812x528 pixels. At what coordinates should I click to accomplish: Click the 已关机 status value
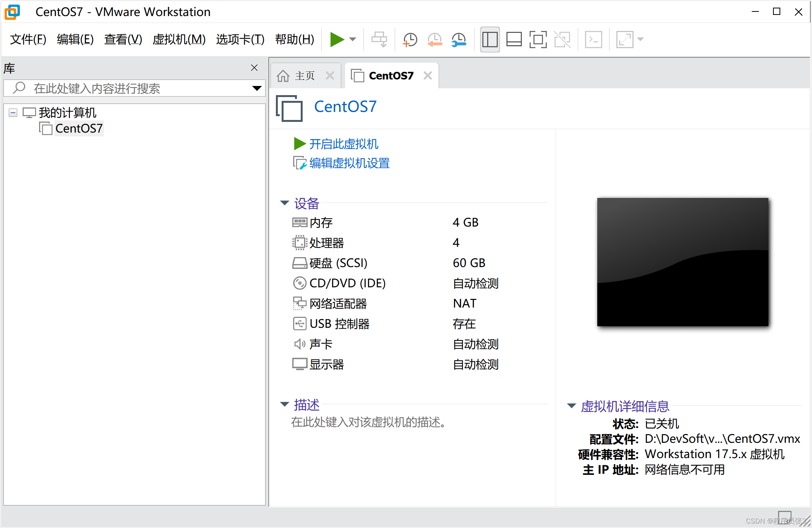(662, 423)
